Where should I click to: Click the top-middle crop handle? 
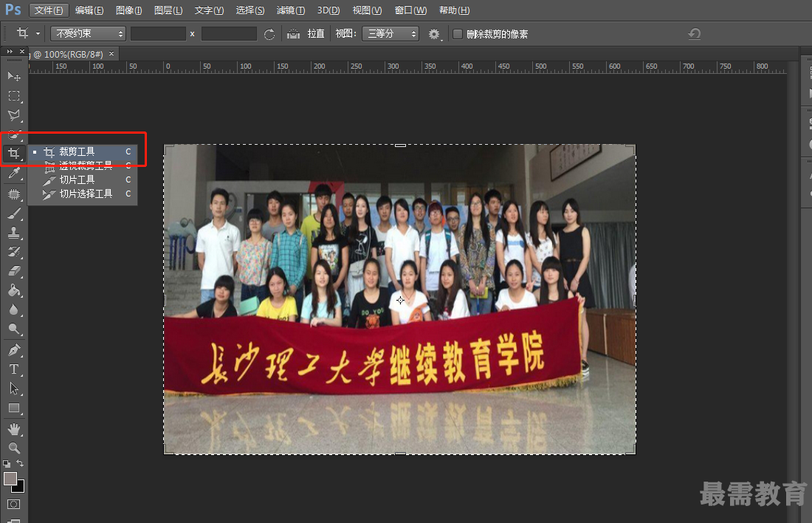coord(400,145)
